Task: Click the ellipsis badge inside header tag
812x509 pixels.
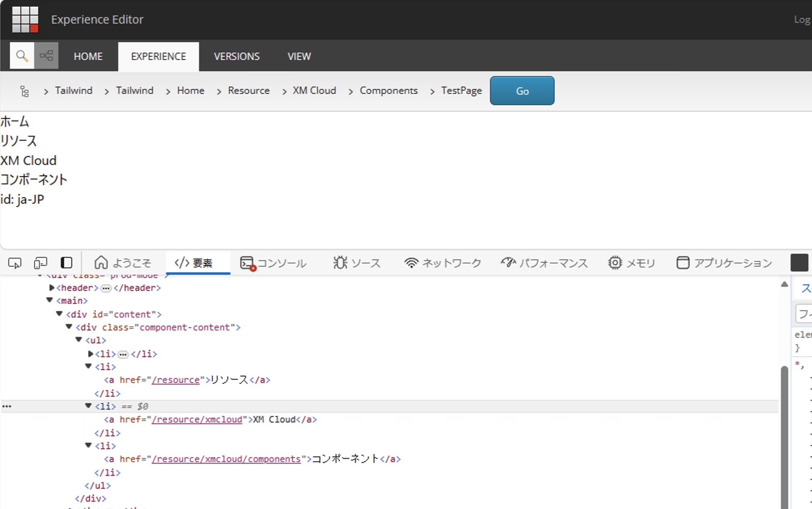Action: coord(106,288)
